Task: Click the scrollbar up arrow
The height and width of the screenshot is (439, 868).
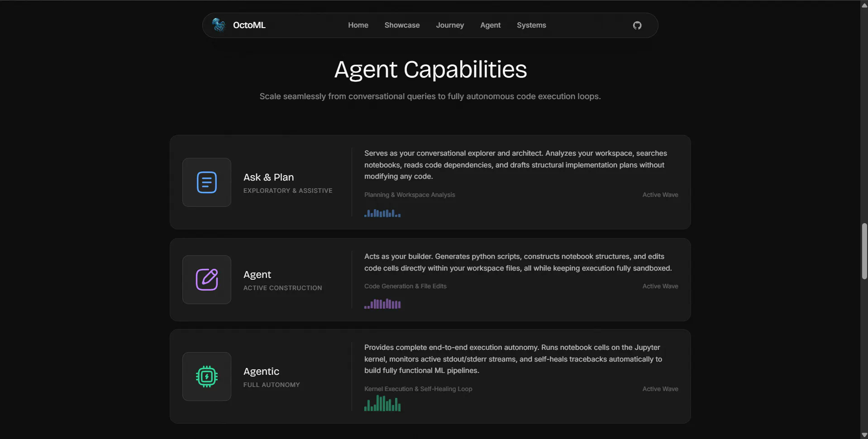Action: 864,5
